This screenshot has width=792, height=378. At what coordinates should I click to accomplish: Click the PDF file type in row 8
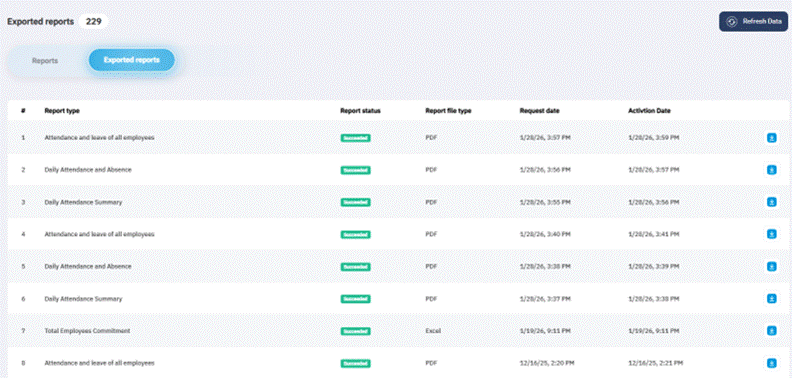pos(431,363)
